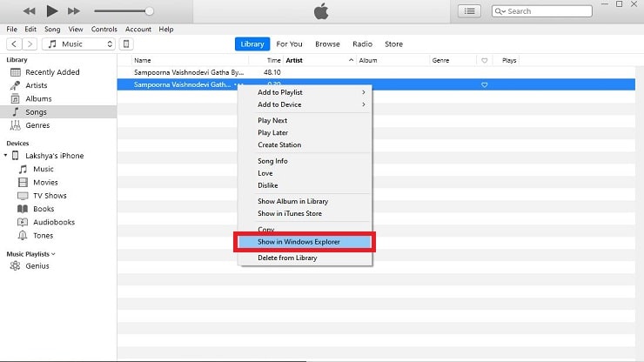Open Movies under Lakshya's iPhone

[x=45, y=183]
